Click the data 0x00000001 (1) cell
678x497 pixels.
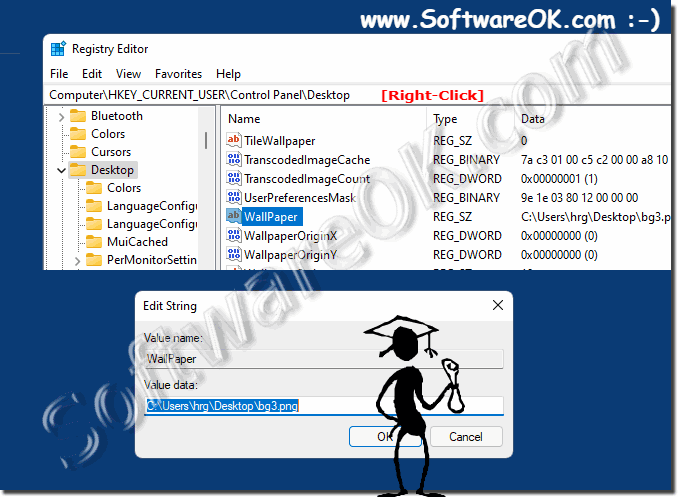[559, 179]
